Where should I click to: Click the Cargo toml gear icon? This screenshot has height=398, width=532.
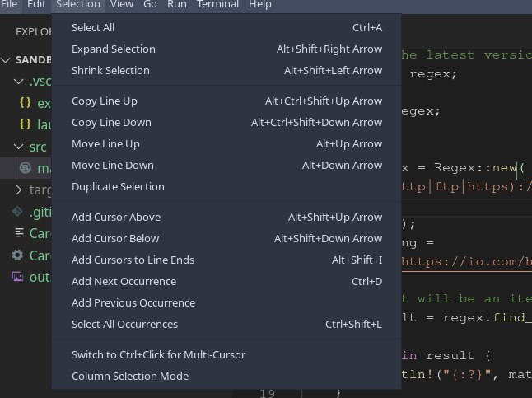point(17,255)
